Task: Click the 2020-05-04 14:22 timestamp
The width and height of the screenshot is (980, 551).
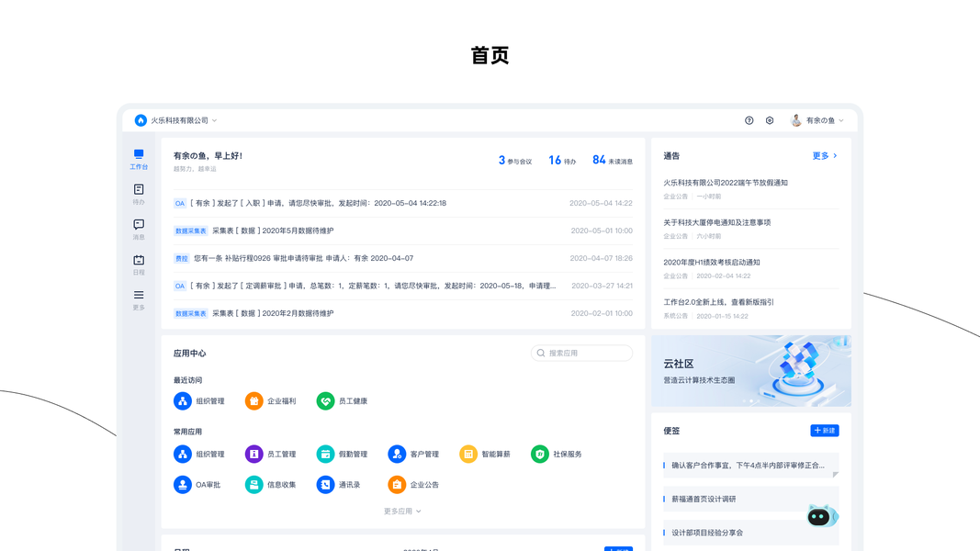Action: [x=601, y=203]
